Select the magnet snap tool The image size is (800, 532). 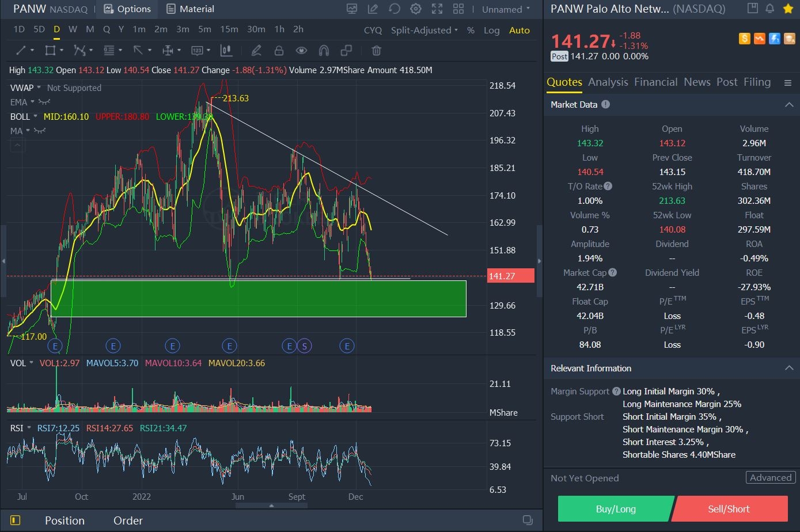click(x=324, y=51)
